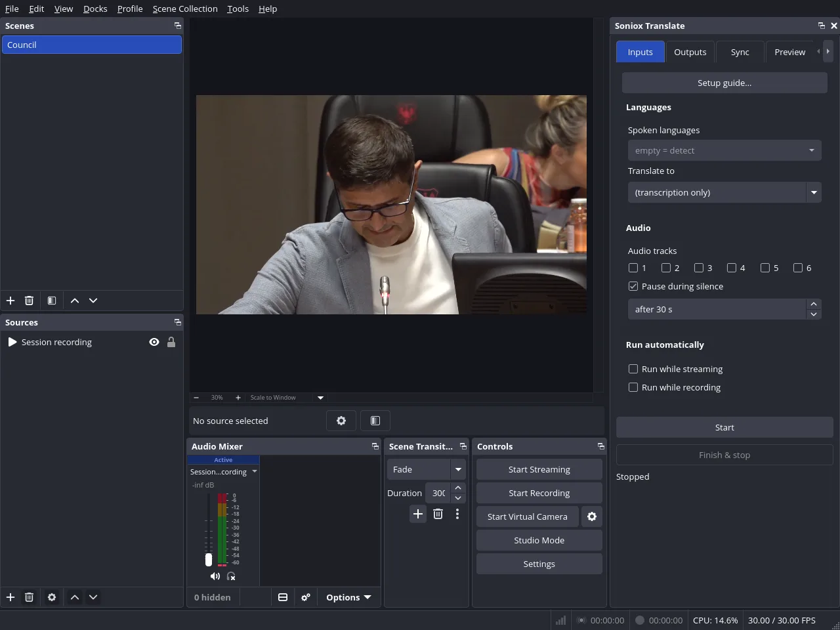Enable audio track 5 checkbox
This screenshot has height=630, width=840.
click(765, 268)
